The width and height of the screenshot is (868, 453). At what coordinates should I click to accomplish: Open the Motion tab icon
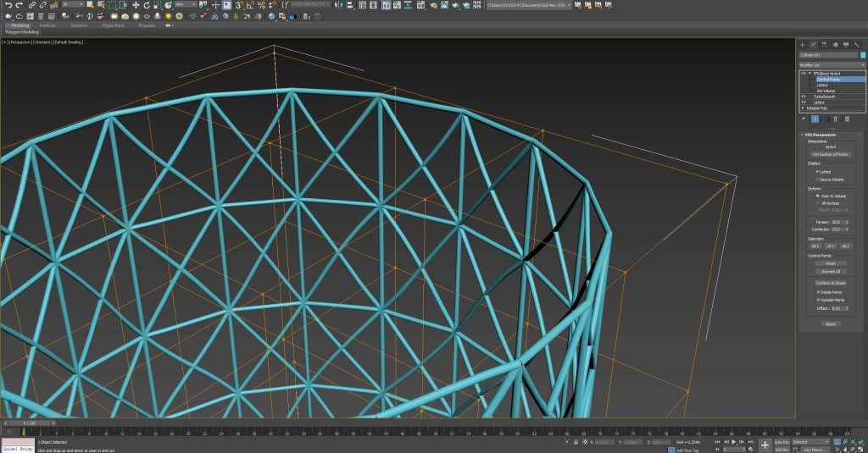[835, 45]
